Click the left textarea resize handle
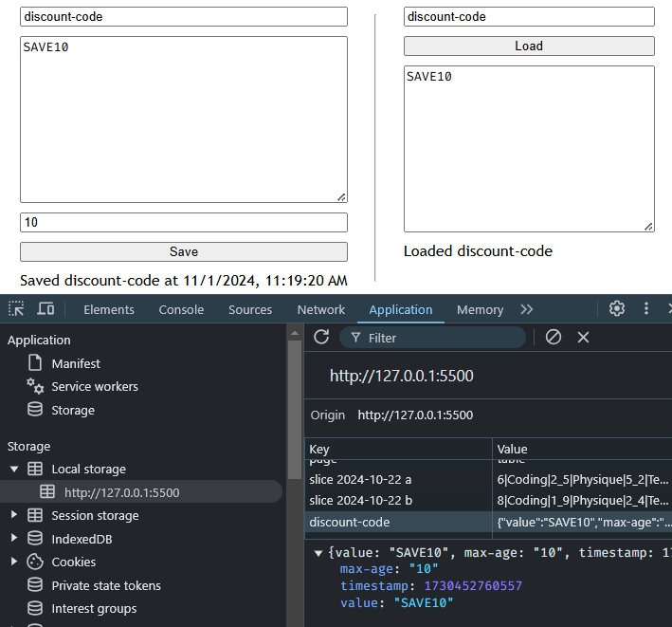 click(x=341, y=197)
